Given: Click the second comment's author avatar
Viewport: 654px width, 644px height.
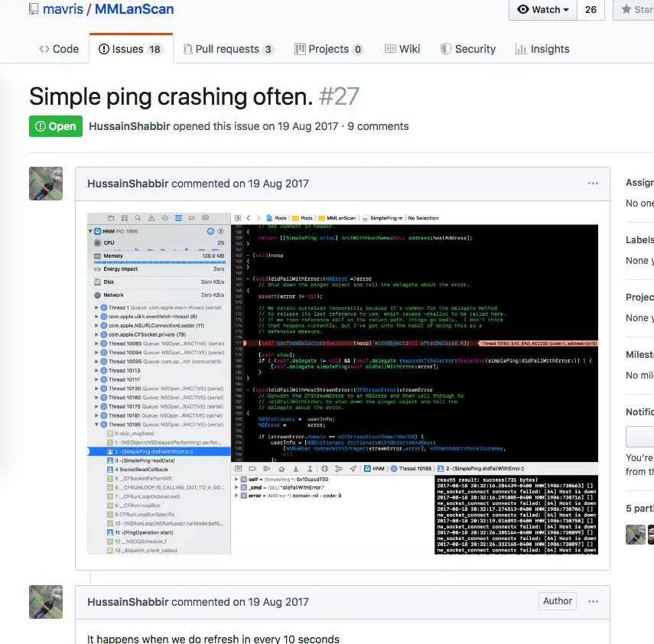Looking at the screenshot, I should [x=46, y=602].
